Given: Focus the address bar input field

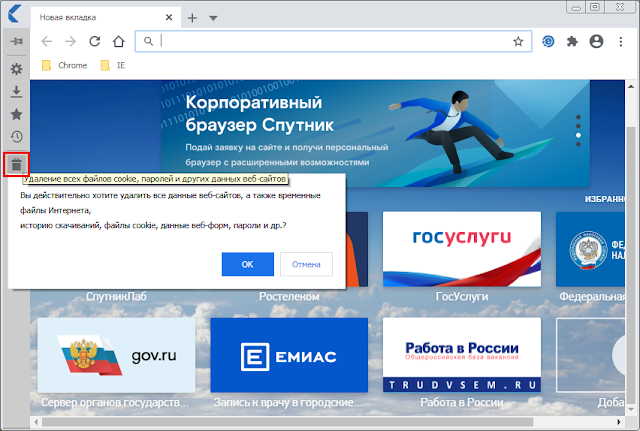Looking at the screenshot, I should 335,41.
